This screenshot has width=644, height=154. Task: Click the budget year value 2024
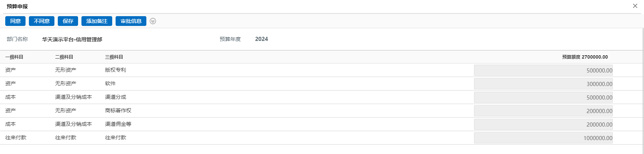click(262, 39)
